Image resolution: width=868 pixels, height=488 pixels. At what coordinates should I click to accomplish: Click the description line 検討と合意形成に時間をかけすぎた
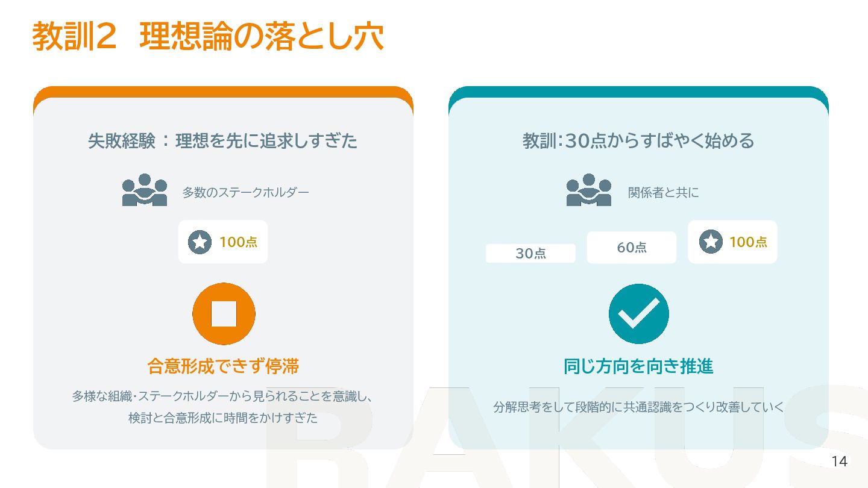pyautogui.click(x=223, y=418)
